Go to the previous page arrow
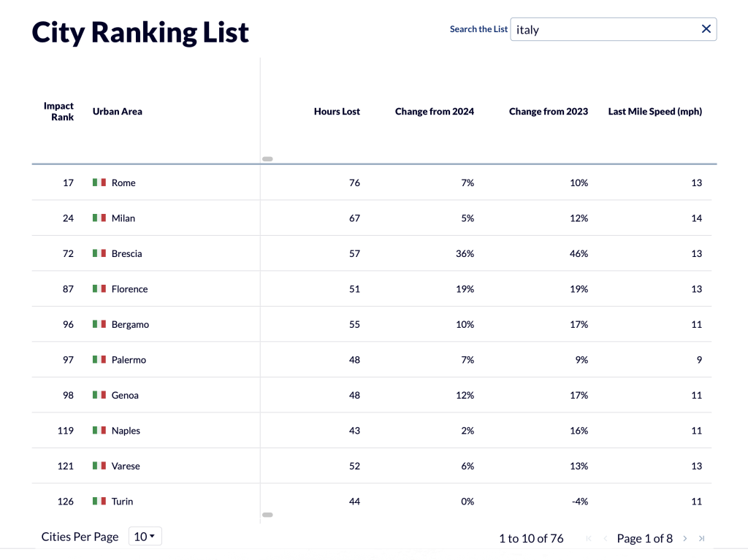This screenshot has width=748, height=560. (605, 539)
